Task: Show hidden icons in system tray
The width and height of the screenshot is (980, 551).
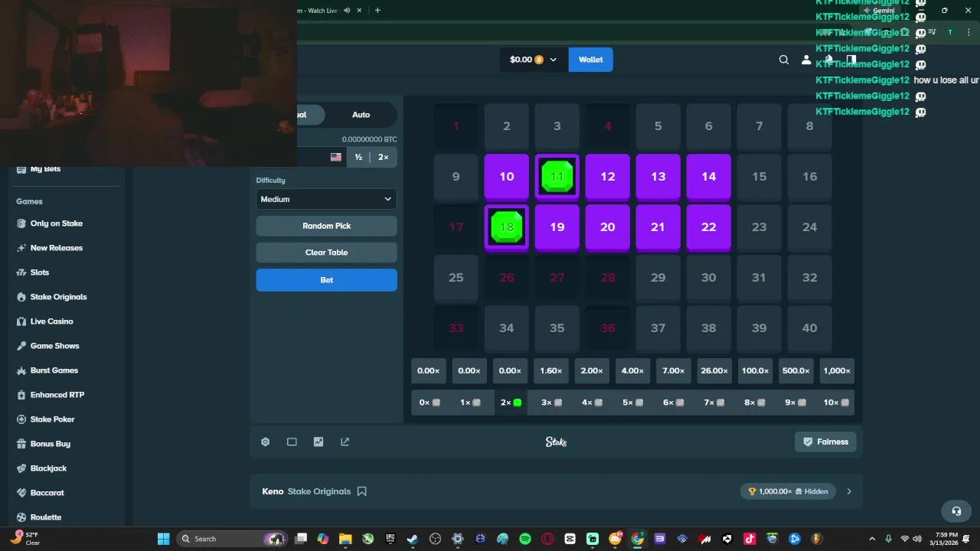Action: pyautogui.click(x=872, y=539)
